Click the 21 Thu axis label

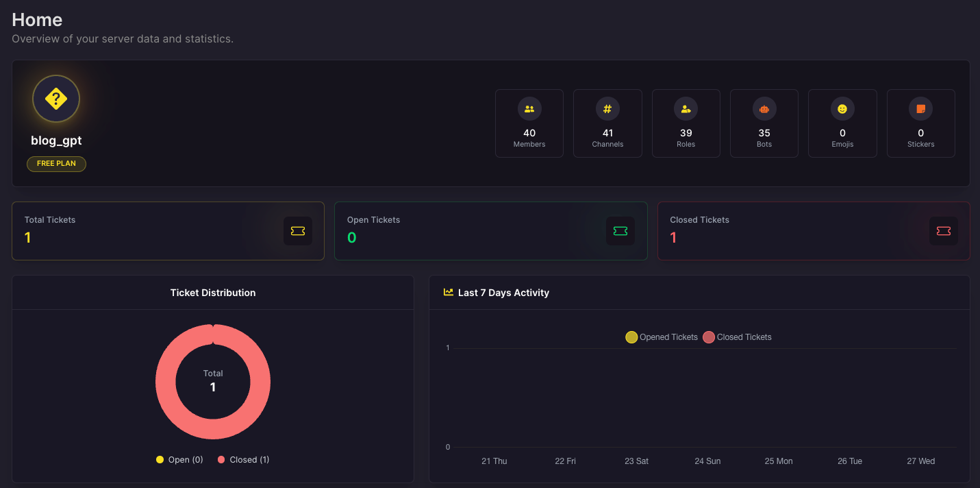coord(494,461)
